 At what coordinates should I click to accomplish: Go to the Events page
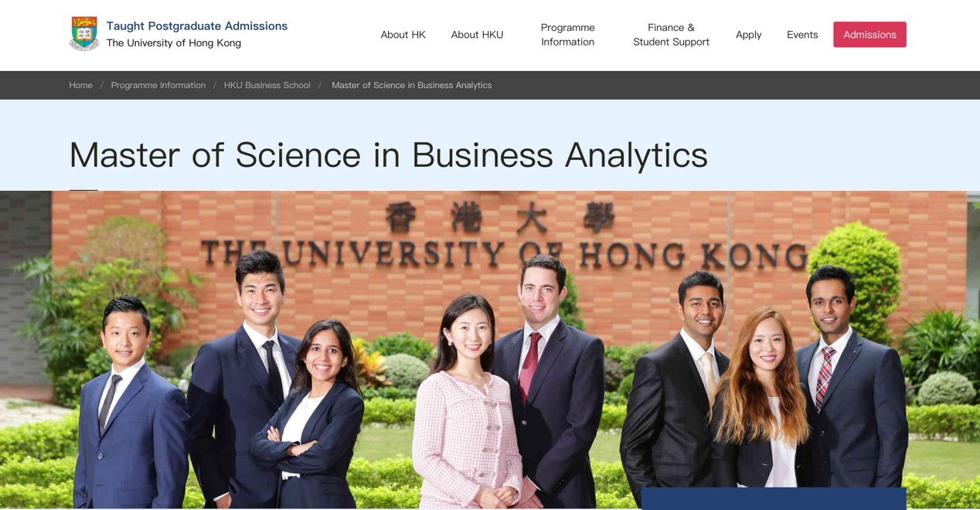click(x=802, y=35)
